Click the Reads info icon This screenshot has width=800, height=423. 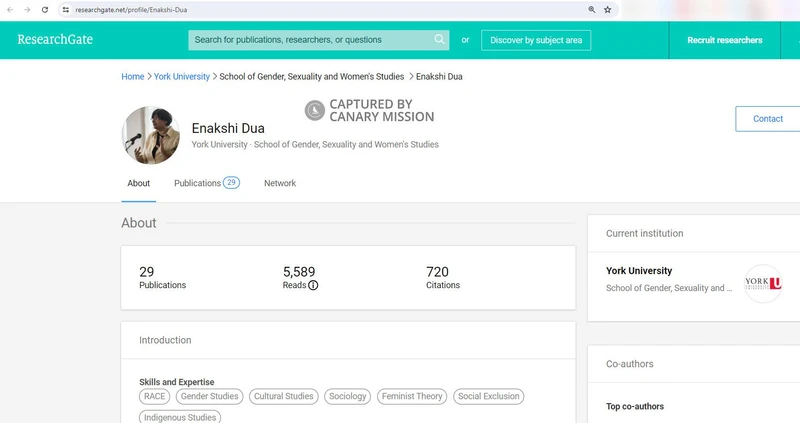pyautogui.click(x=313, y=285)
